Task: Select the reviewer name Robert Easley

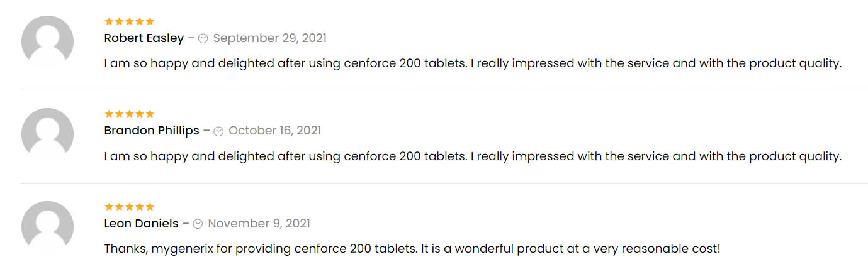Action: click(x=144, y=38)
